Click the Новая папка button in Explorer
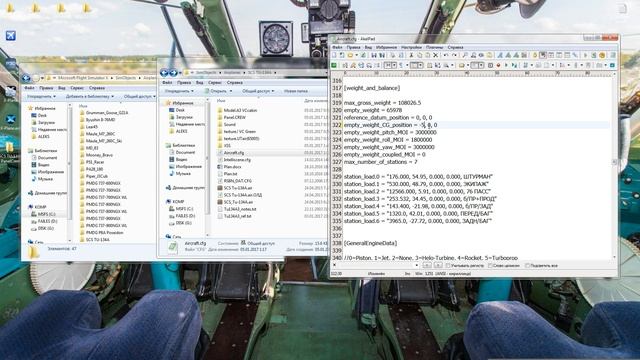Viewport: 640px width, 360px height. point(296,91)
